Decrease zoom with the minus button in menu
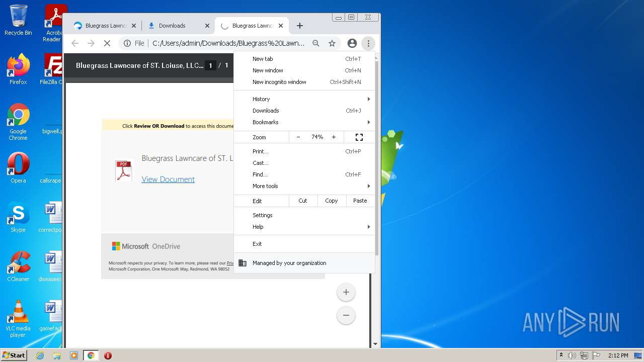 pos(298,137)
